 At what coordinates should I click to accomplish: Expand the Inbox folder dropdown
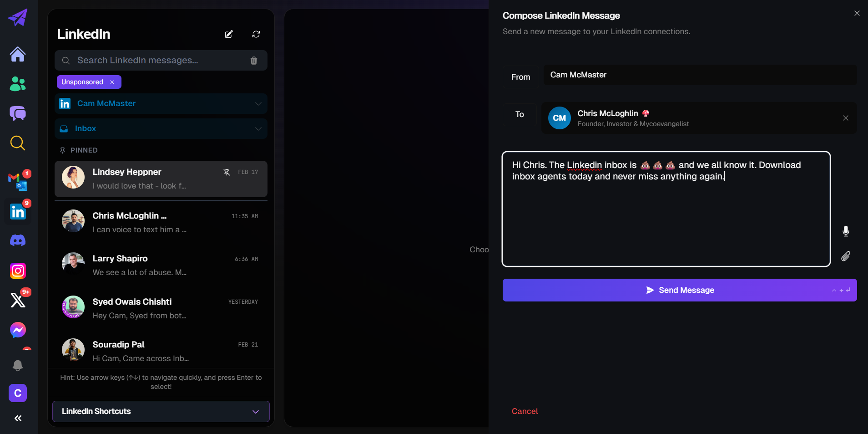click(x=161, y=129)
